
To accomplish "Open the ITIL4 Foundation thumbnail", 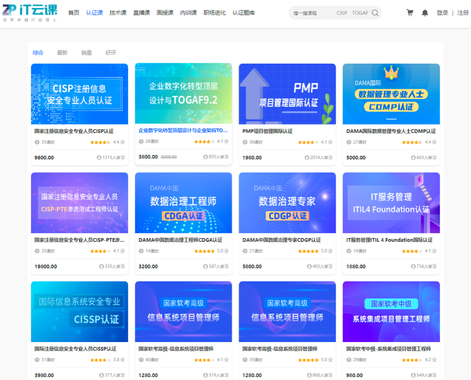I will (391, 203).
